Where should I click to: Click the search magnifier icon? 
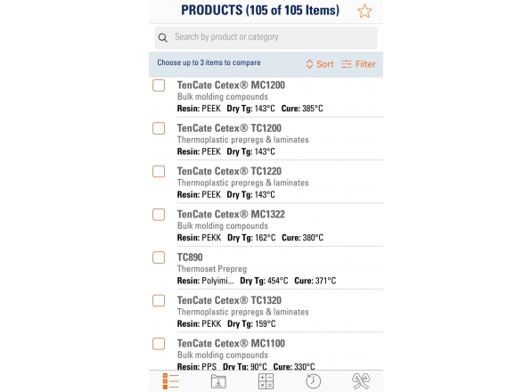pyautogui.click(x=163, y=37)
